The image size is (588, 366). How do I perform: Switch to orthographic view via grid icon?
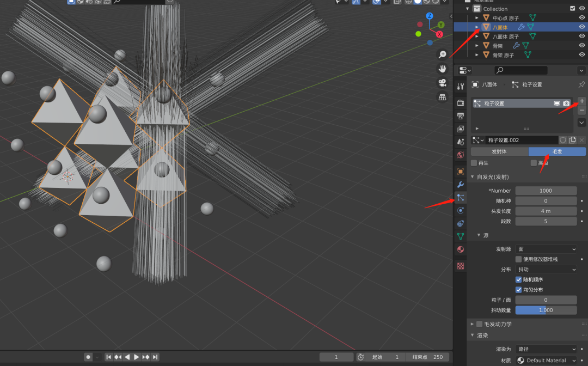(443, 97)
